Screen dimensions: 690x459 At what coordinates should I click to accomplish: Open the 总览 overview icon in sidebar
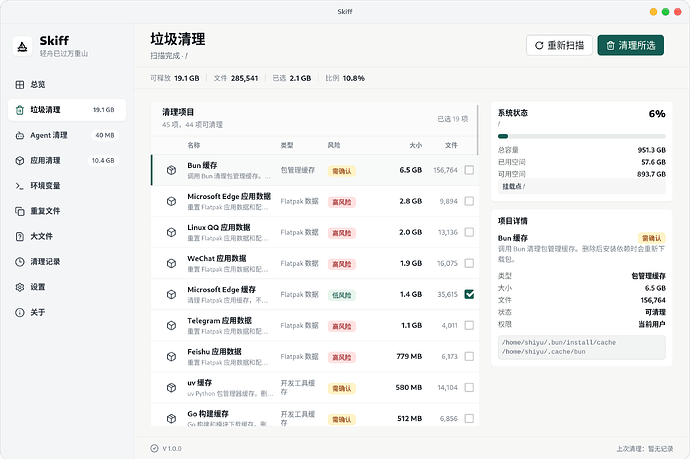click(20, 84)
